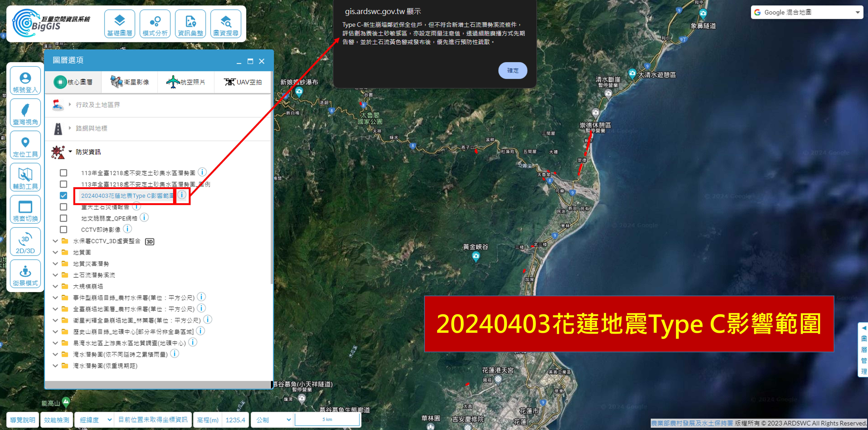868x430 pixels.
Task: Click the 視窗切換 window switch icon
Action: 25,210
